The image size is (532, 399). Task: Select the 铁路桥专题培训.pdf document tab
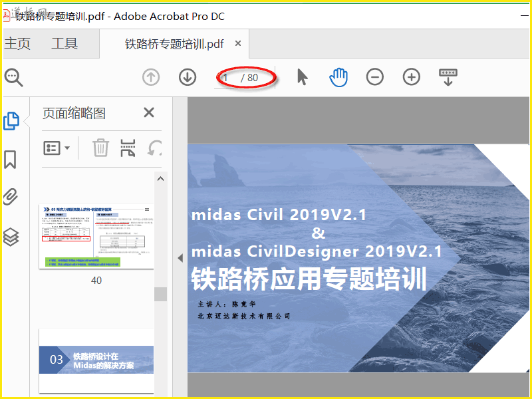click(174, 44)
